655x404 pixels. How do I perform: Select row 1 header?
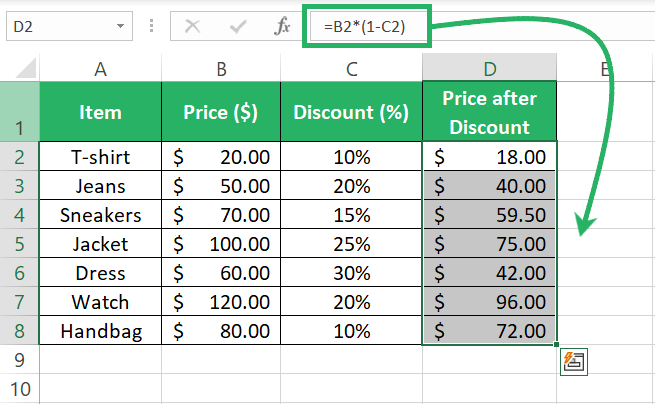(x=20, y=112)
